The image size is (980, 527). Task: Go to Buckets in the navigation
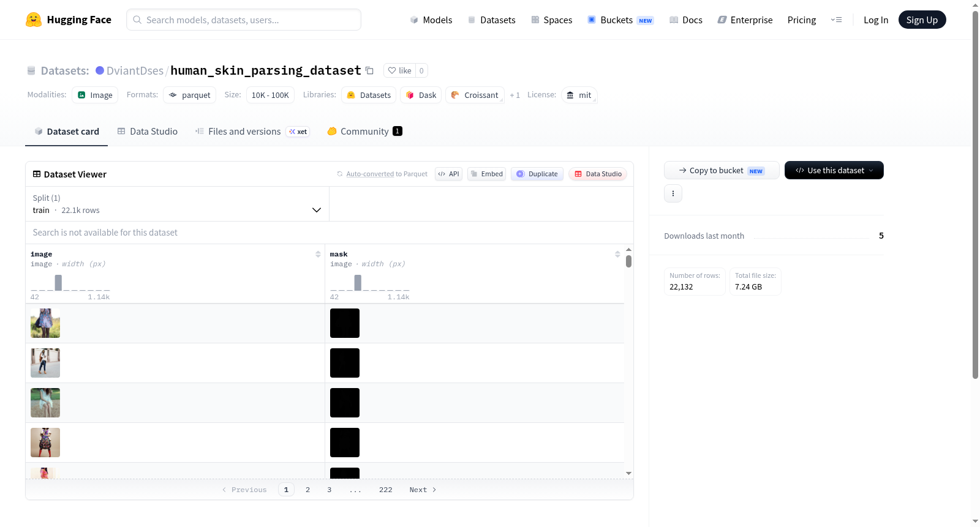pyautogui.click(x=620, y=20)
